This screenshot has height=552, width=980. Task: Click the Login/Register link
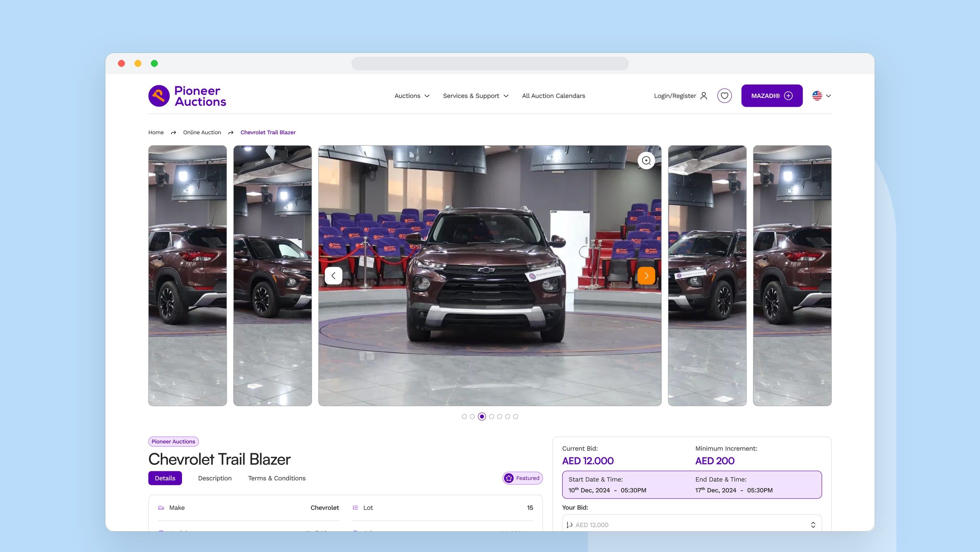tap(675, 96)
